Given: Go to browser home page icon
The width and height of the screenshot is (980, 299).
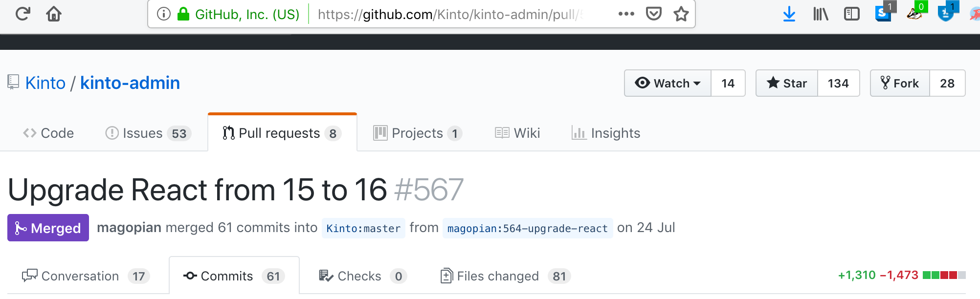Looking at the screenshot, I should (54, 14).
